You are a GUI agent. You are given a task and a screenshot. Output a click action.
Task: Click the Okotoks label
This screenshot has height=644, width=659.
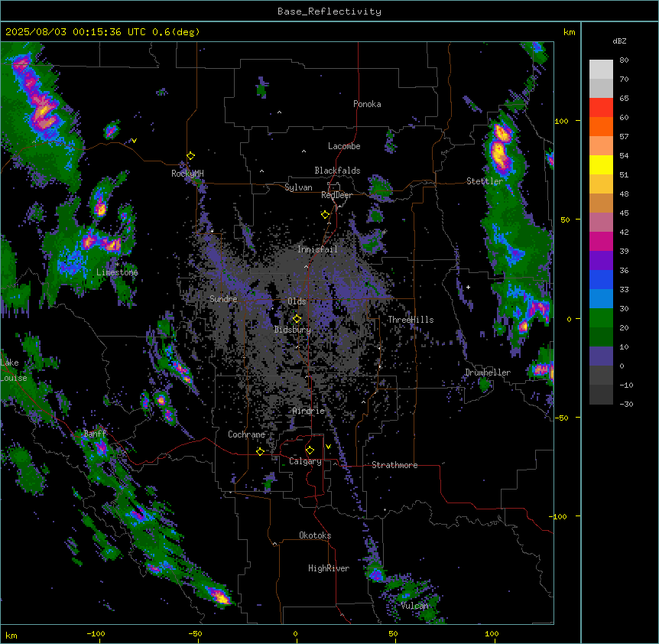pyautogui.click(x=315, y=535)
